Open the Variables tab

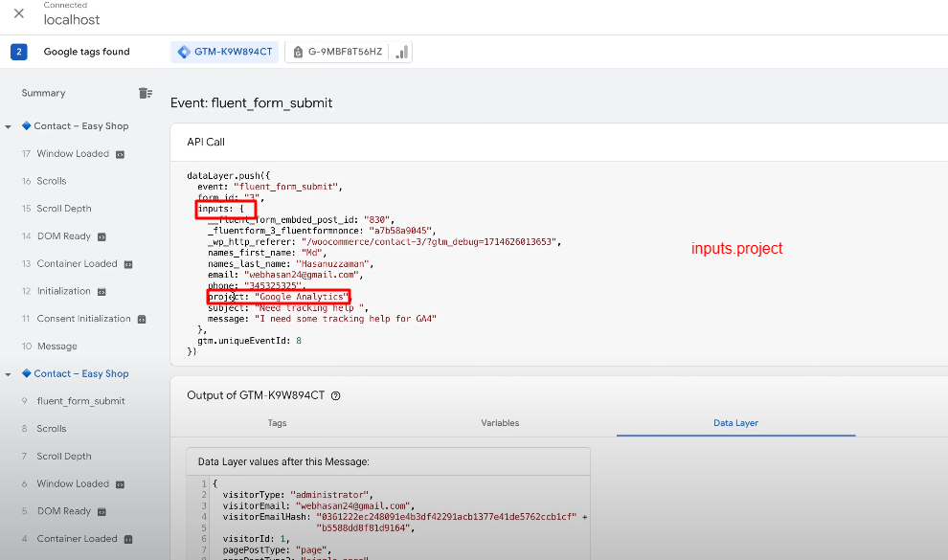(499, 422)
